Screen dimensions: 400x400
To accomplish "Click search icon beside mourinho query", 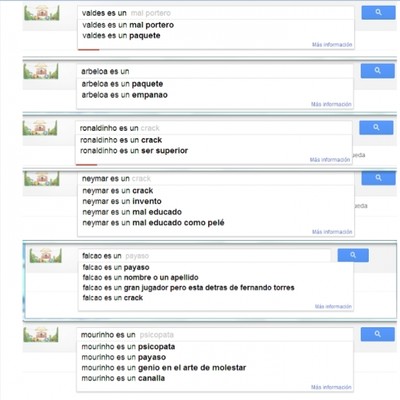I will (x=377, y=334).
